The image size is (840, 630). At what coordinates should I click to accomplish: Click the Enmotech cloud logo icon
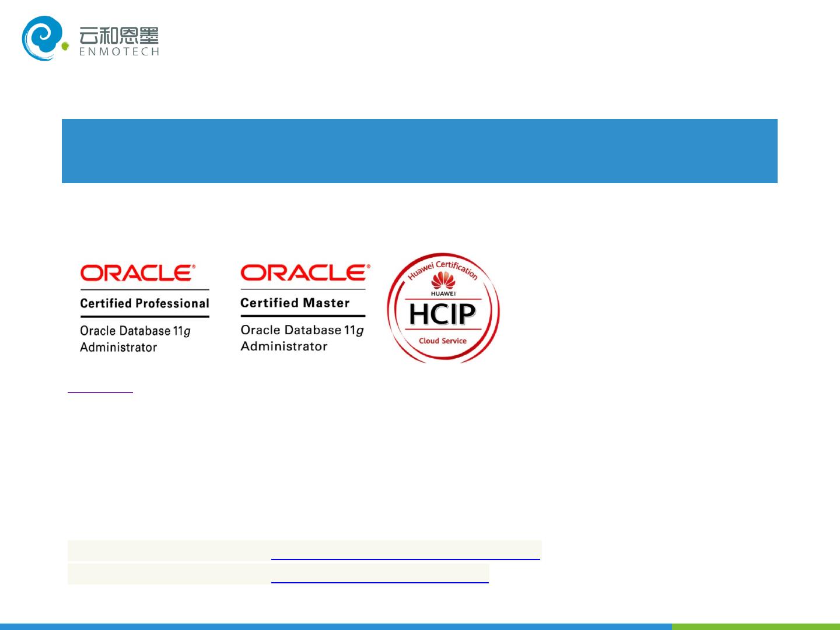coord(45,38)
